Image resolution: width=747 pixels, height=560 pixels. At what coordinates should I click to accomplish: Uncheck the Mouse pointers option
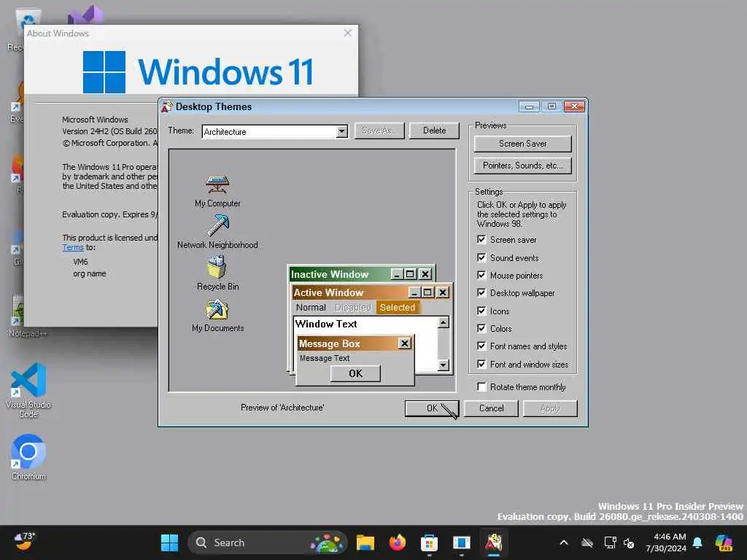(x=481, y=275)
